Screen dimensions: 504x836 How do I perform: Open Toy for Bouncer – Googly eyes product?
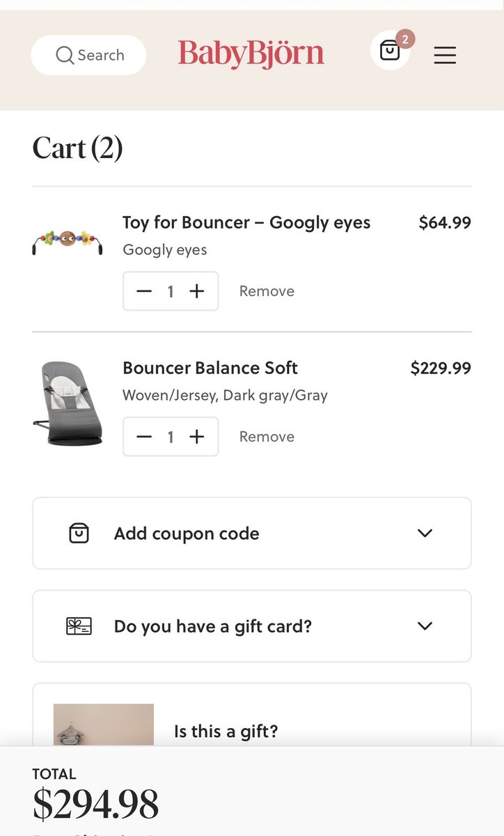tap(246, 223)
